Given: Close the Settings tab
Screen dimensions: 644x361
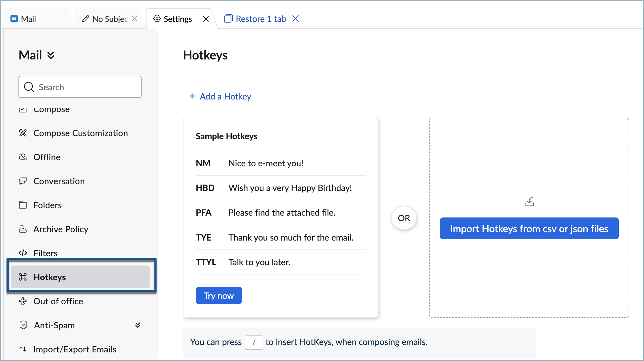Looking at the screenshot, I should [206, 19].
